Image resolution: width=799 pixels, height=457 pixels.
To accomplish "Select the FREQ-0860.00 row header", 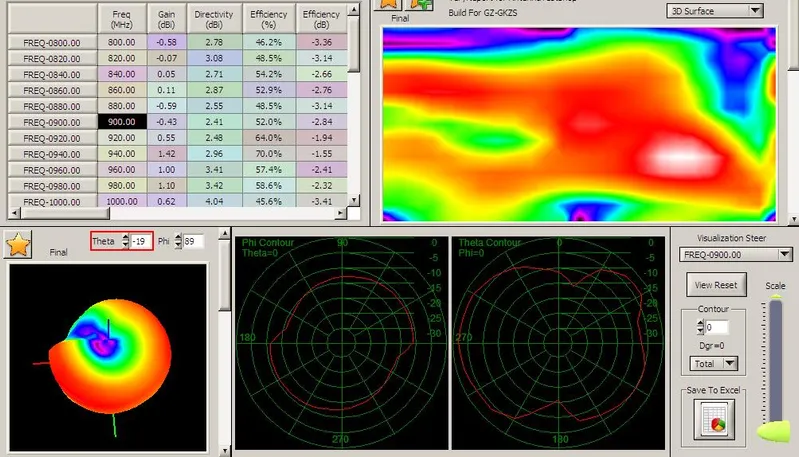I will (52, 90).
